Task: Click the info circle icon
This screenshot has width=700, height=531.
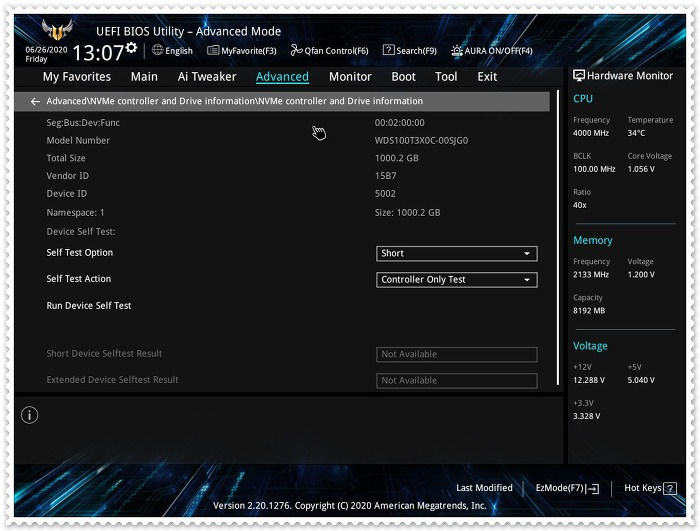Action: [29, 415]
